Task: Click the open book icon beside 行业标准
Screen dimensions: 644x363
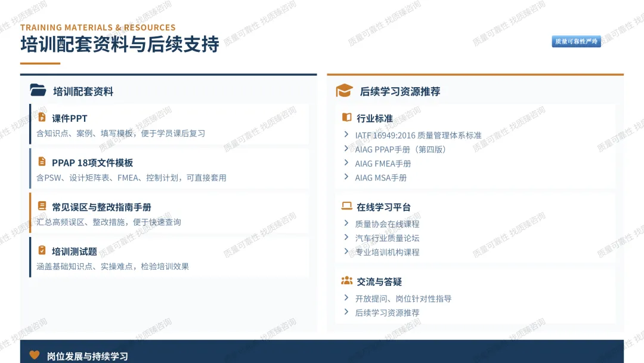Action: 346,118
